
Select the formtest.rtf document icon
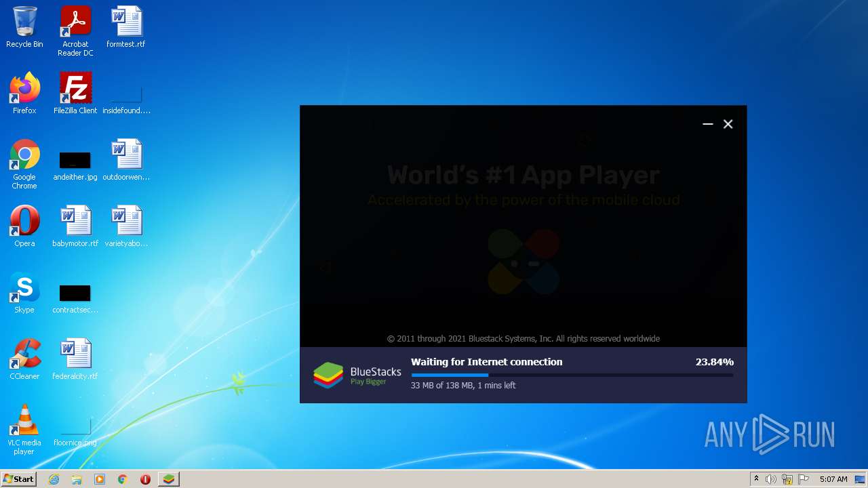(126, 27)
